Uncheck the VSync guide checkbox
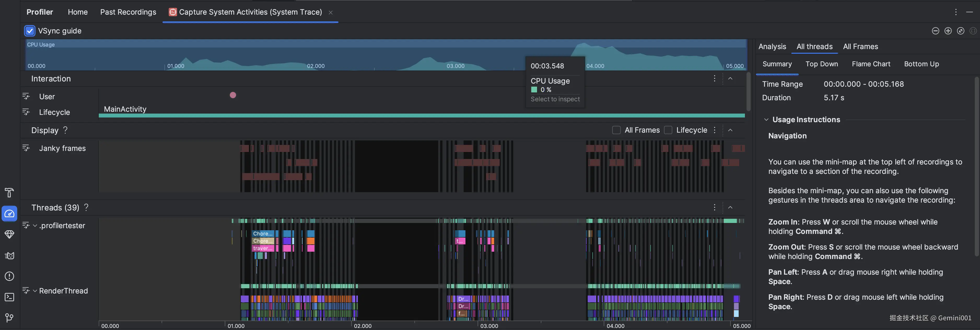The width and height of the screenshot is (980, 330). click(x=30, y=31)
